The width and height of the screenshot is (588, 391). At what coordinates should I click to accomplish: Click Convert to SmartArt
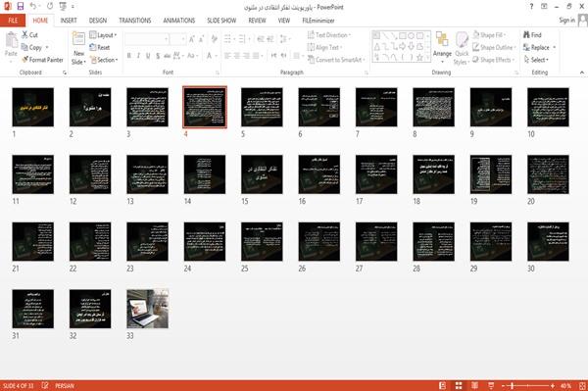335,60
